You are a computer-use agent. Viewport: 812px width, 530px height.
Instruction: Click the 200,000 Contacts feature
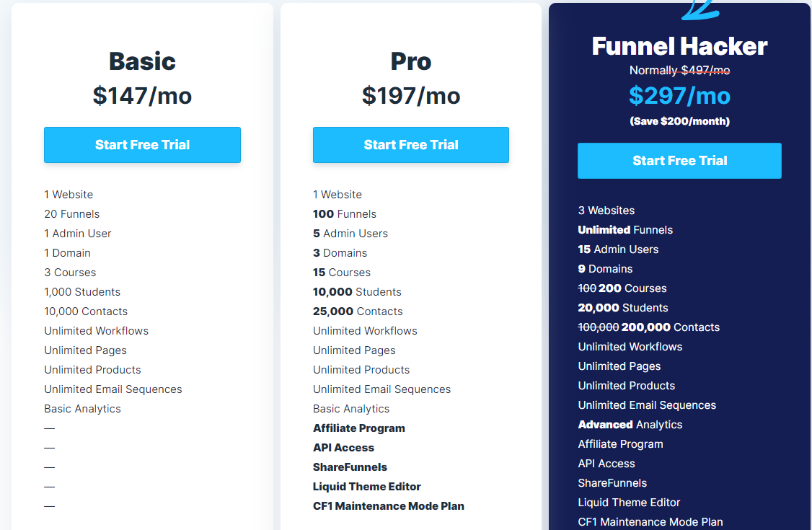(670, 327)
